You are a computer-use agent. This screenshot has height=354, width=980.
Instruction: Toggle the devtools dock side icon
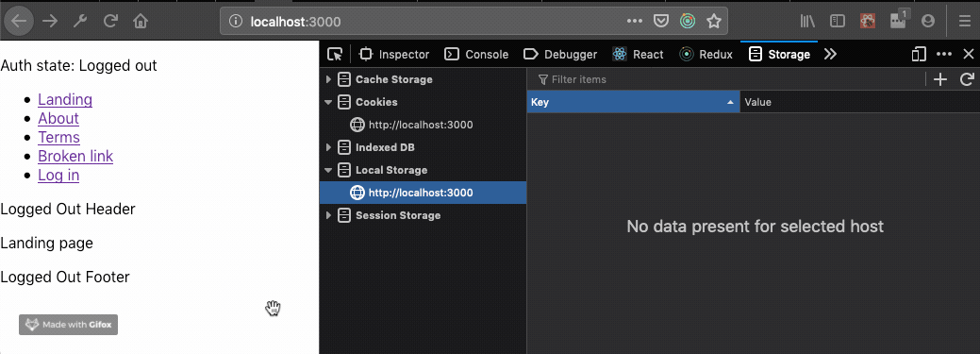click(x=918, y=55)
